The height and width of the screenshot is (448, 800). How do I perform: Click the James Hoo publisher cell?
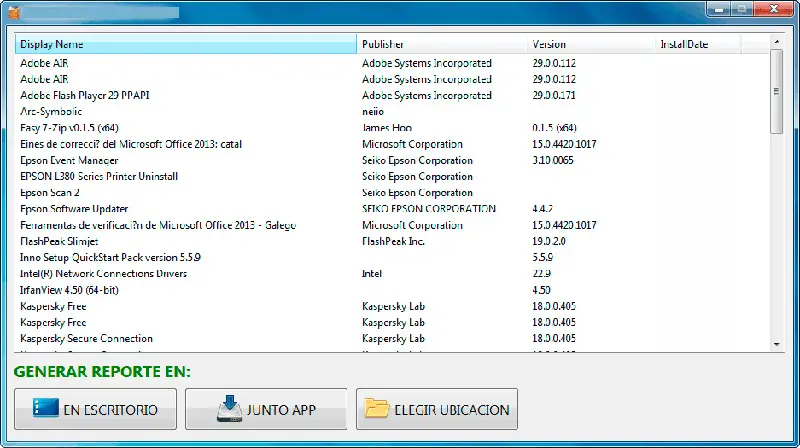tap(387, 128)
